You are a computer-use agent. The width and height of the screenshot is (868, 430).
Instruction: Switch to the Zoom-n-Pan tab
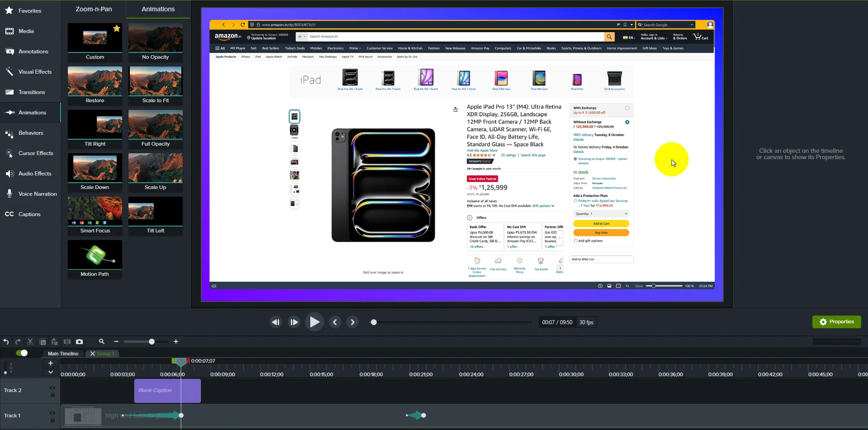coord(94,9)
